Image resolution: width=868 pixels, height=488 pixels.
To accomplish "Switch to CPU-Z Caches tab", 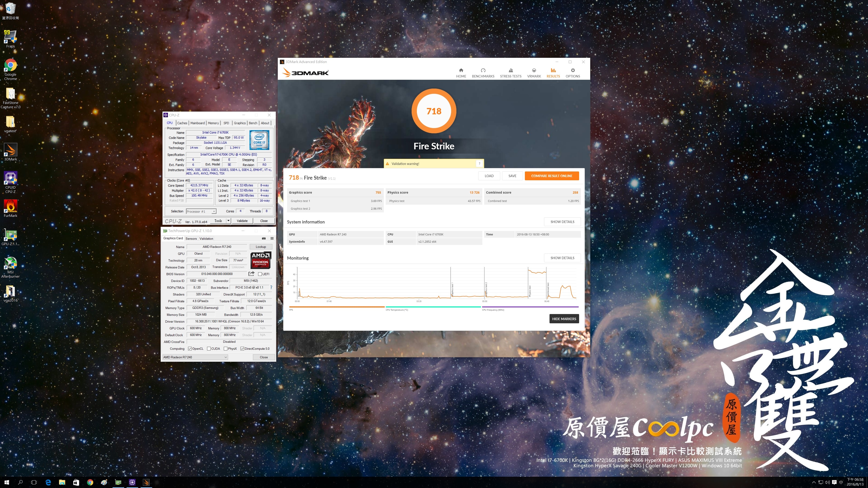I will point(182,123).
